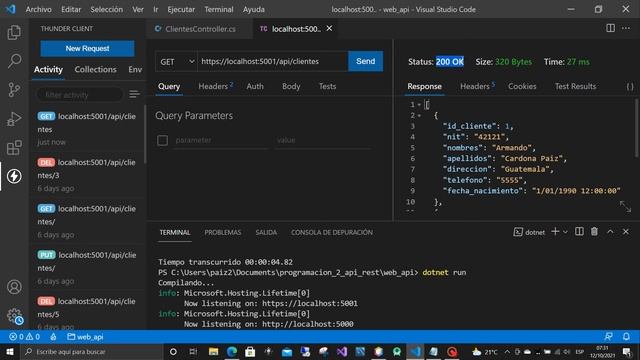Open editor More Actions ellipsis
The height and width of the screenshot is (360, 640).
626,28
